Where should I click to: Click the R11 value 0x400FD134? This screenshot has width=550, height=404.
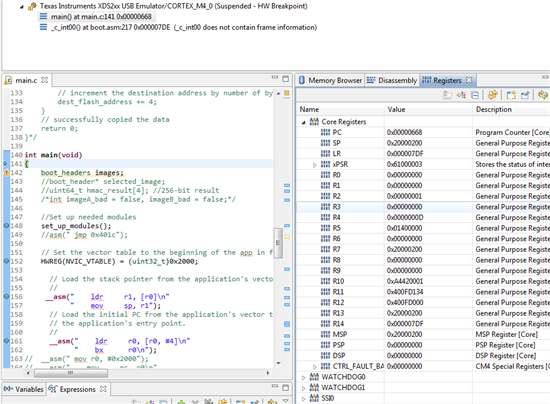(x=405, y=292)
